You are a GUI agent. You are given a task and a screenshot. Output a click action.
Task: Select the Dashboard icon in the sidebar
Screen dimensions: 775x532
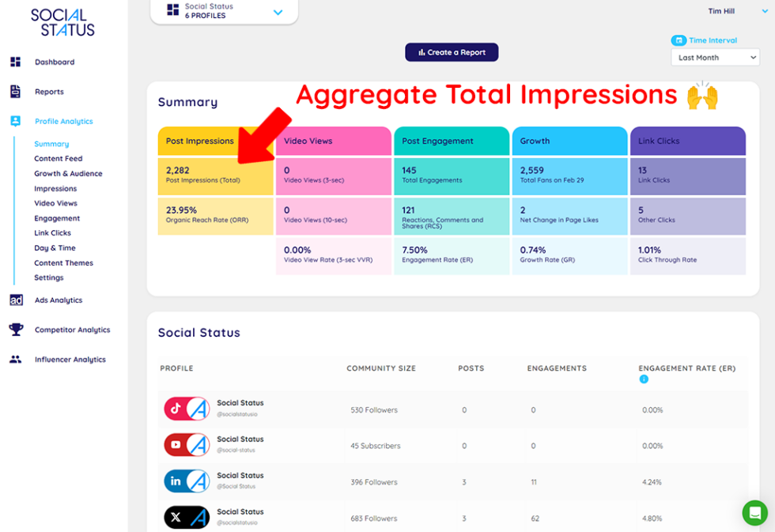point(17,62)
